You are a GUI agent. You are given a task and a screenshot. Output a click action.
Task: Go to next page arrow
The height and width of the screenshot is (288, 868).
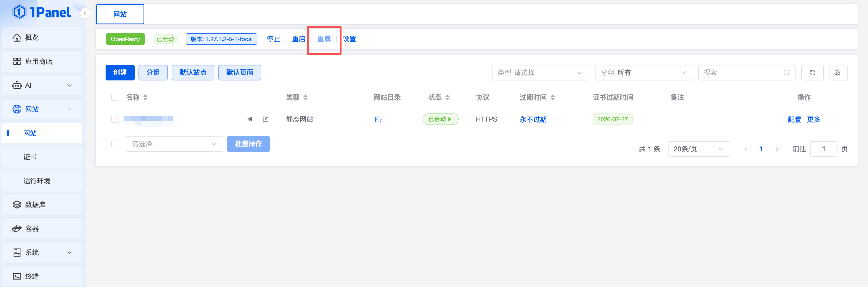tap(777, 149)
